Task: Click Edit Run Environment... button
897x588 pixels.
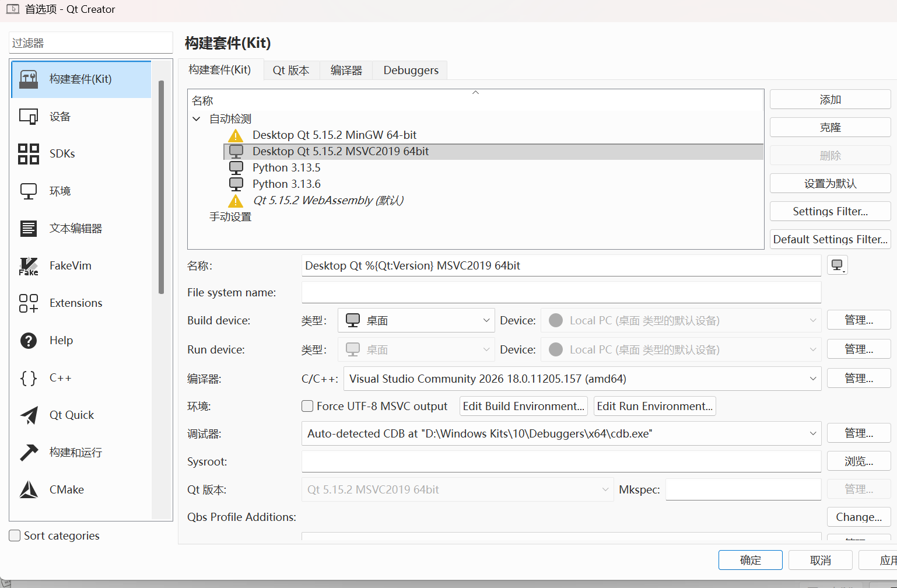Action: [x=655, y=406]
